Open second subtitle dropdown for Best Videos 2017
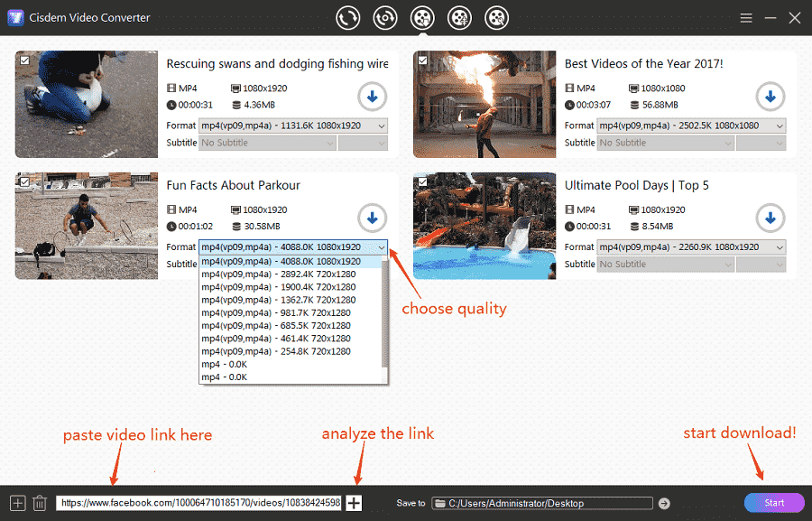This screenshot has height=521, width=812. [761, 143]
